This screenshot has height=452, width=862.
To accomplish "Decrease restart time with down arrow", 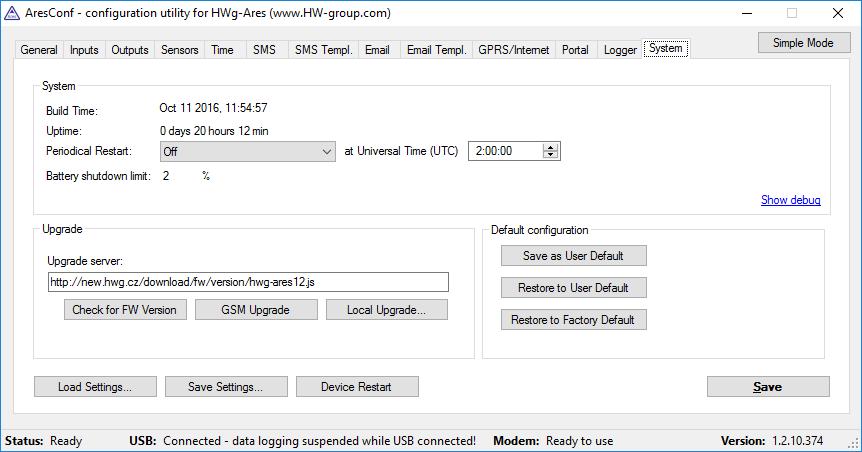I will (x=550, y=155).
